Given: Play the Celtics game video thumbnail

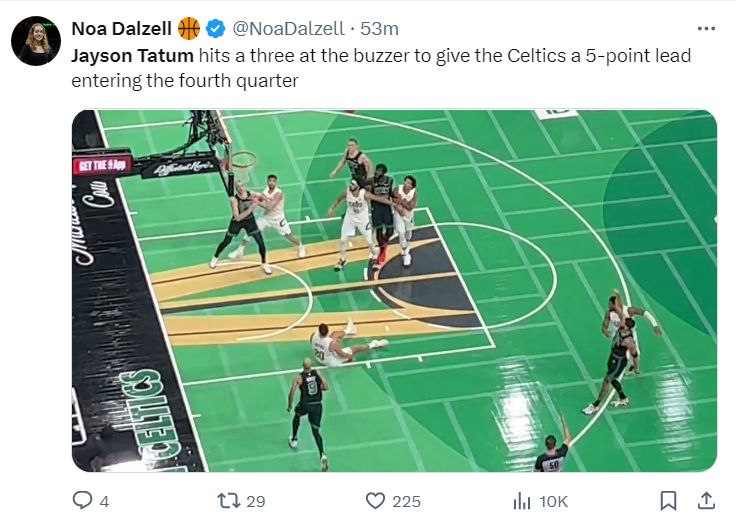Looking at the screenshot, I should [x=394, y=290].
